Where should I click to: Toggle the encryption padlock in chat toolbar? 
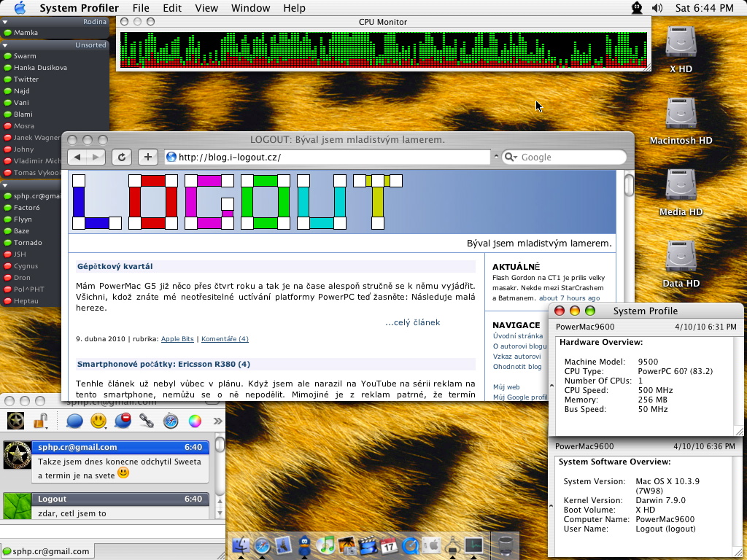point(40,421)
